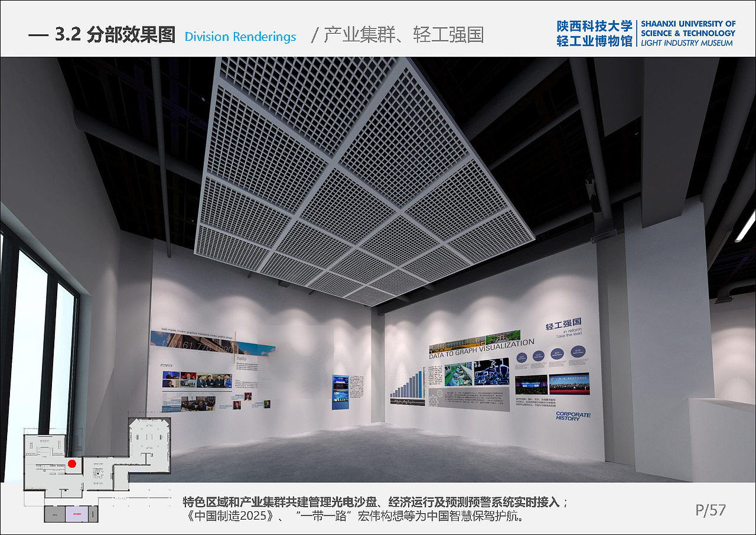Screen dimensions: 756x535
Task: Toggle the 轻工强国 wall heading
Action: (563, 325)
